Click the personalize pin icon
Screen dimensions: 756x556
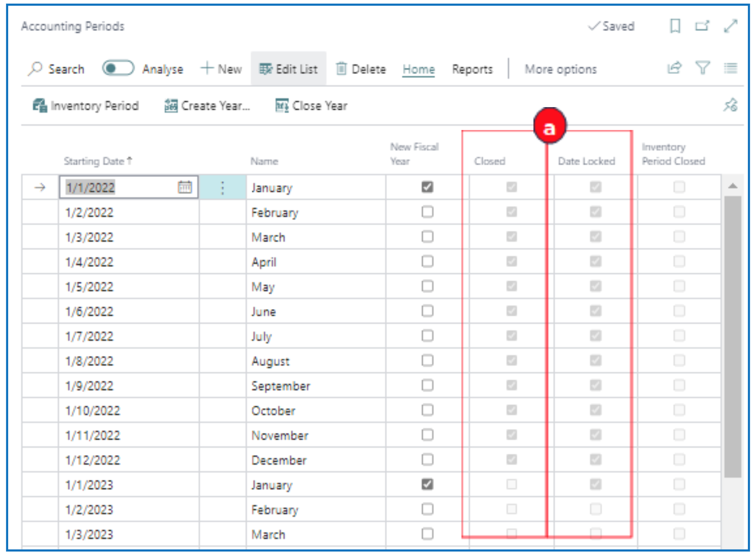pos(730,105)
